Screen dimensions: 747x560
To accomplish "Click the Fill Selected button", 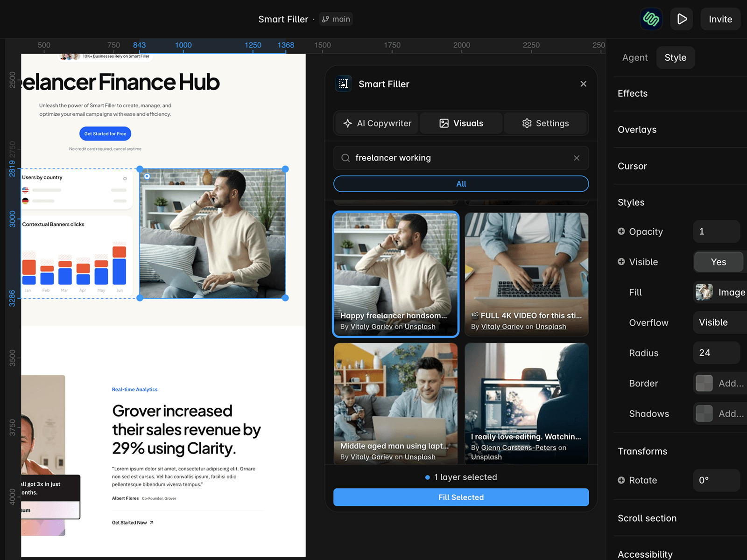I will click(461, 497).
